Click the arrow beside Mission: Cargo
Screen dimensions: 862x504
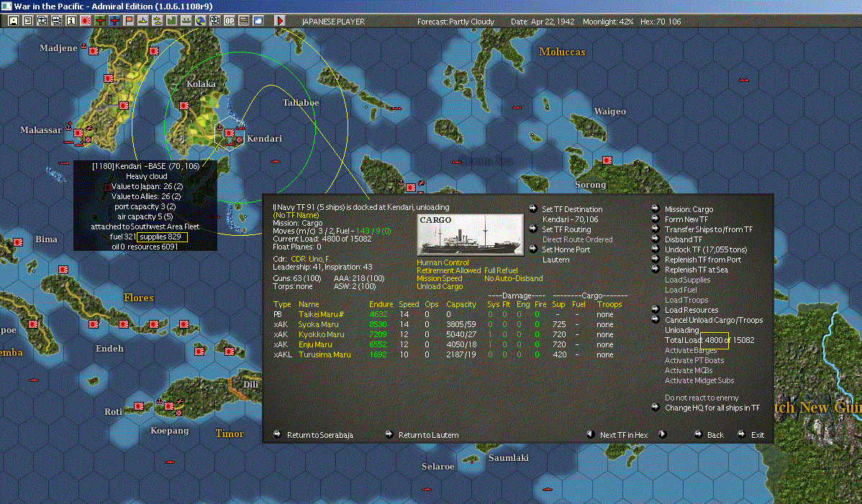[x=655, y=209]
